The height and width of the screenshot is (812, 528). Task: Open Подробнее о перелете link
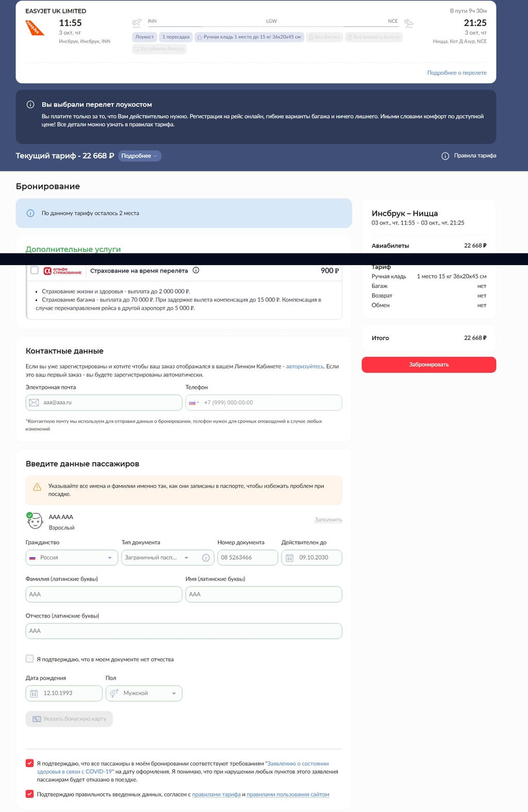pos(457,73)
